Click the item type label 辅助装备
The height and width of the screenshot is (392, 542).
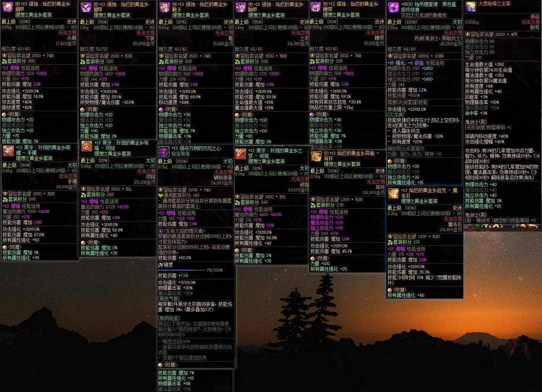(x=223, y=177)
